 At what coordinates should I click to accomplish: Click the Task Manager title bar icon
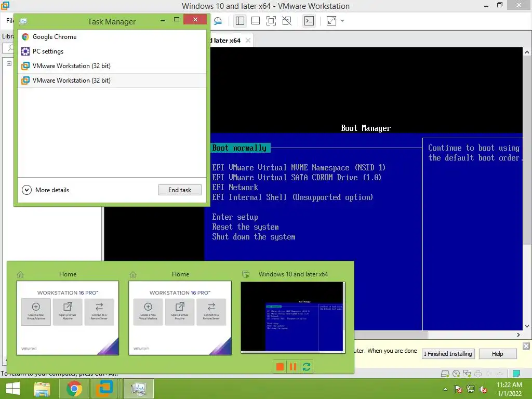click(23, 22)
